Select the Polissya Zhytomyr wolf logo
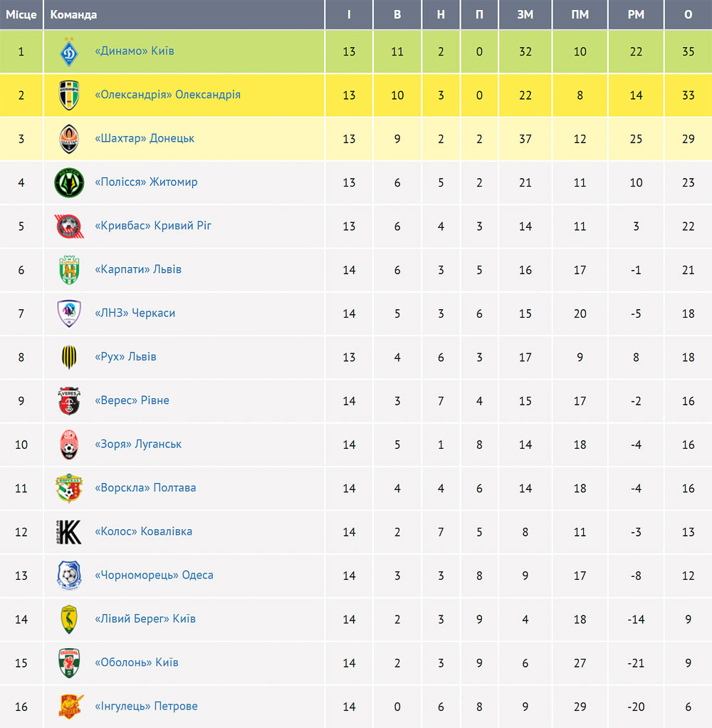 [69, 182]
